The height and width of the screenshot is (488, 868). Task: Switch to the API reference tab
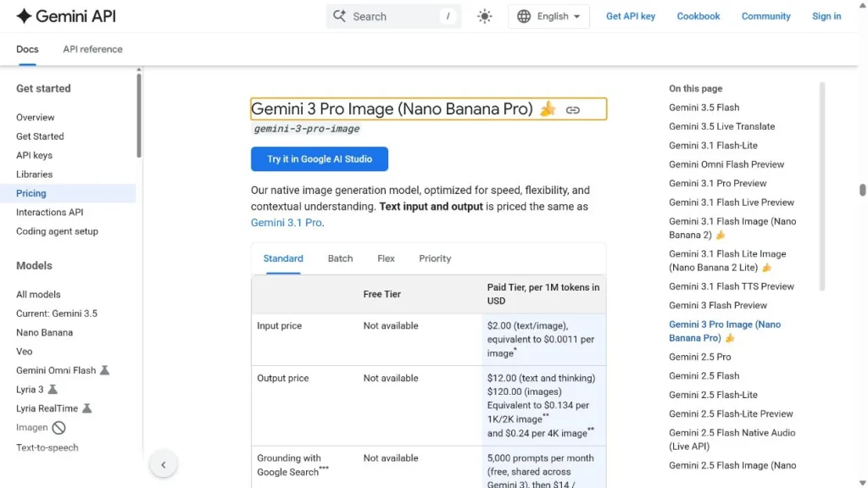tap(92, 49)
